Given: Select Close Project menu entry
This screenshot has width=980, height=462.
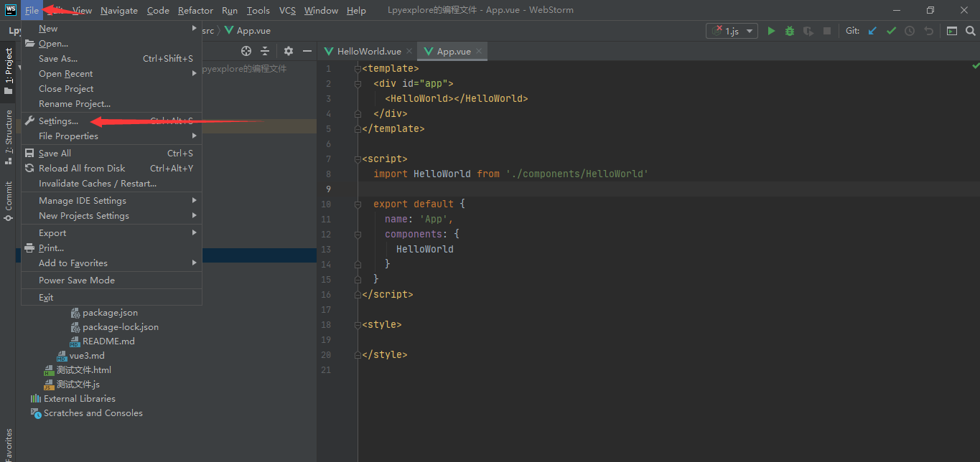Looking at the screenshot, I should click(111, 89).
